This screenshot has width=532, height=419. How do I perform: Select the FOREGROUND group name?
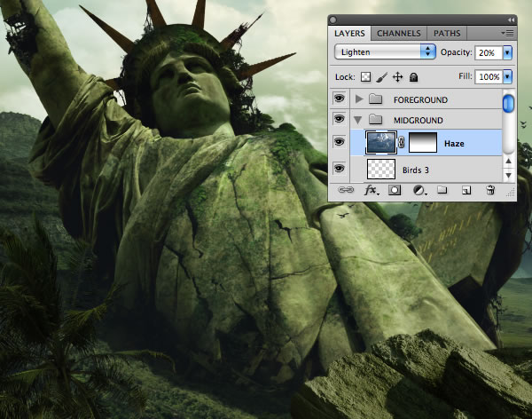420,100
